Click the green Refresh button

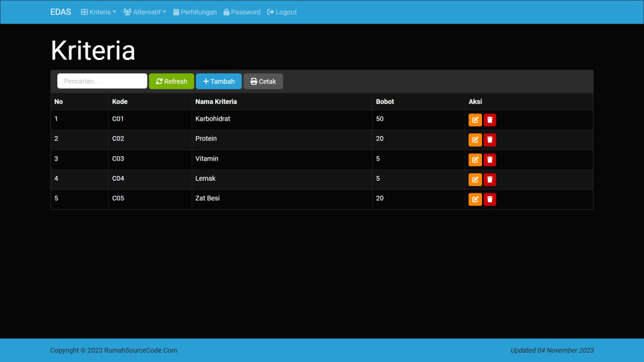pos(171,81)
